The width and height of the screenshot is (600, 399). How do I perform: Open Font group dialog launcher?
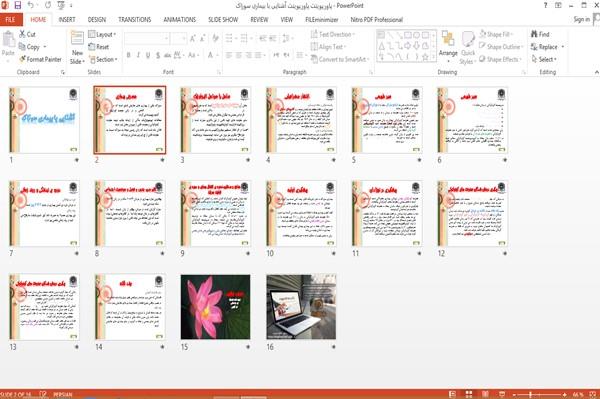coord(219,72)
